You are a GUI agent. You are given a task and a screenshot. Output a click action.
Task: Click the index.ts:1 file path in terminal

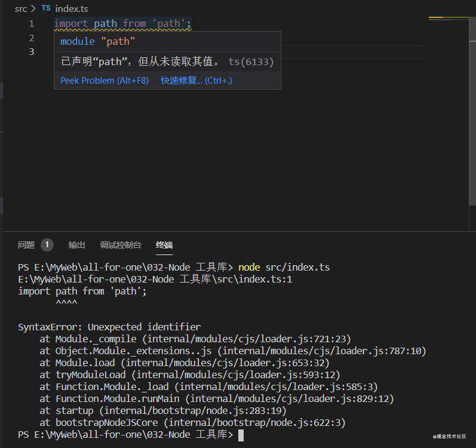(x=155, y=279)
